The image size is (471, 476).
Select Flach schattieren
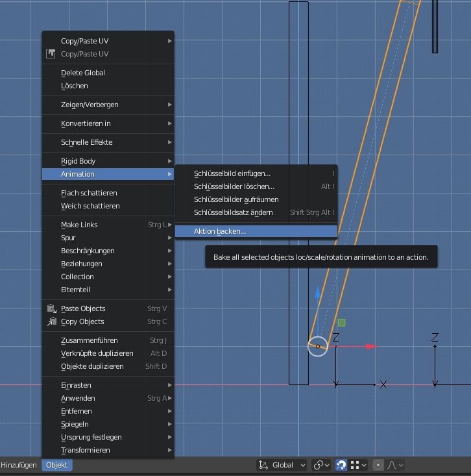click(x=108, y=193)
